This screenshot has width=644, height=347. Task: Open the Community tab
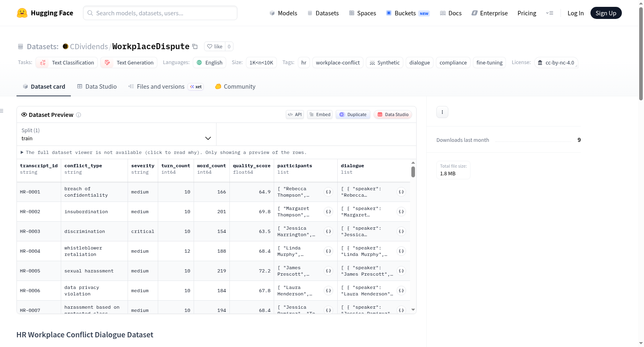click(x=235, y=86)
